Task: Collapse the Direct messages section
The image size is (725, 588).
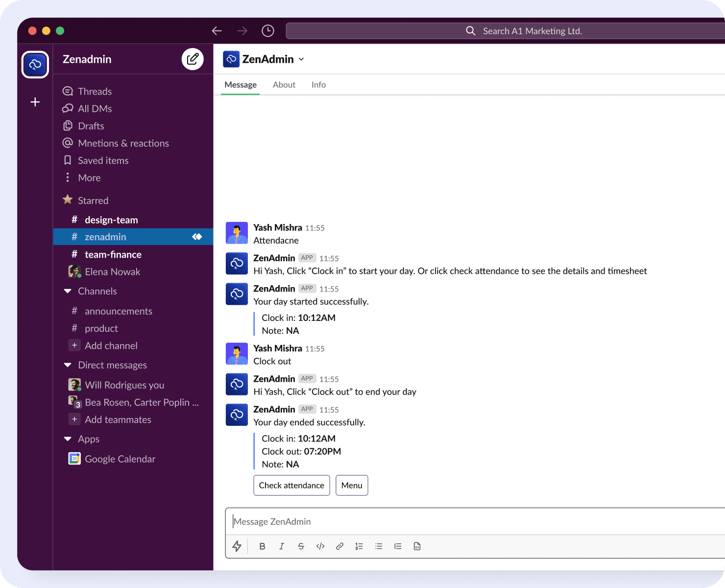Action: pyautogui.click(x=68, y=365)
